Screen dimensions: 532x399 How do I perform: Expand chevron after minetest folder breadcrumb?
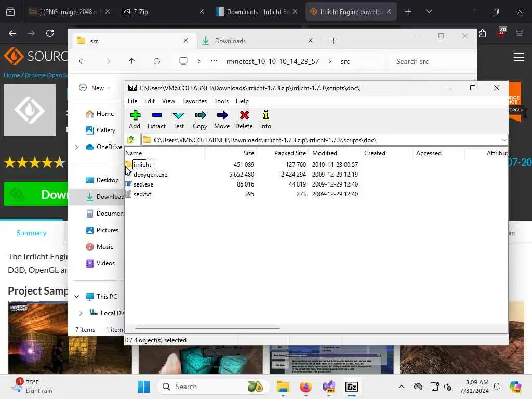[x=330, y=61]
